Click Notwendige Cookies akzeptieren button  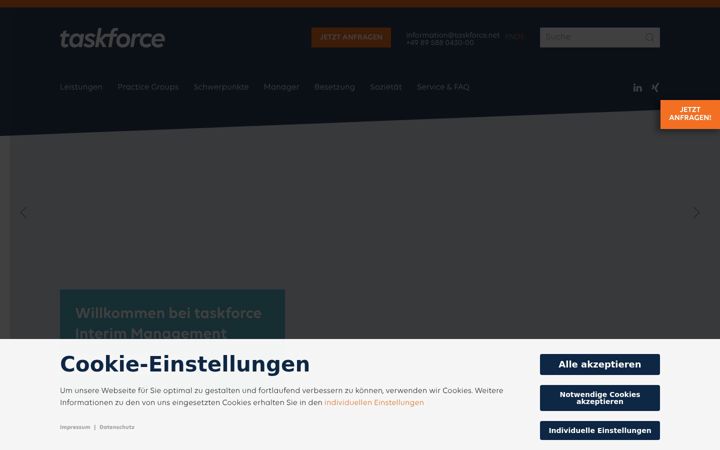pos(600,398)
